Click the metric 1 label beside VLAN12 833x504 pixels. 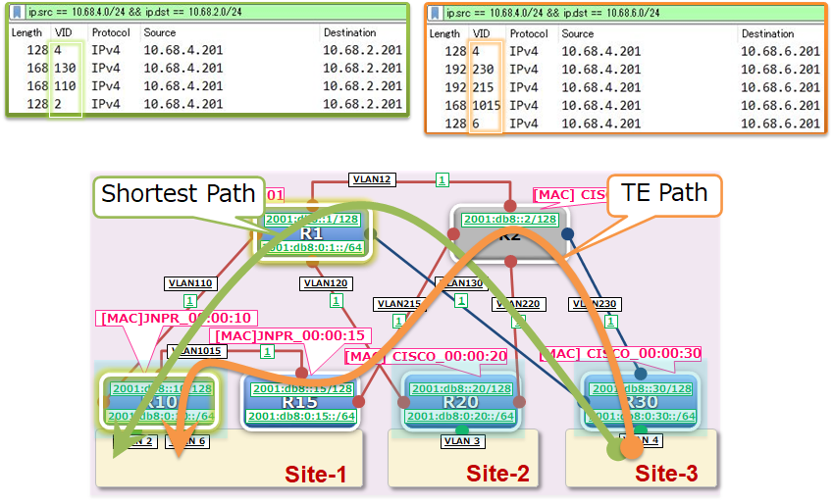pyautogui.click(x=442, y=180)
